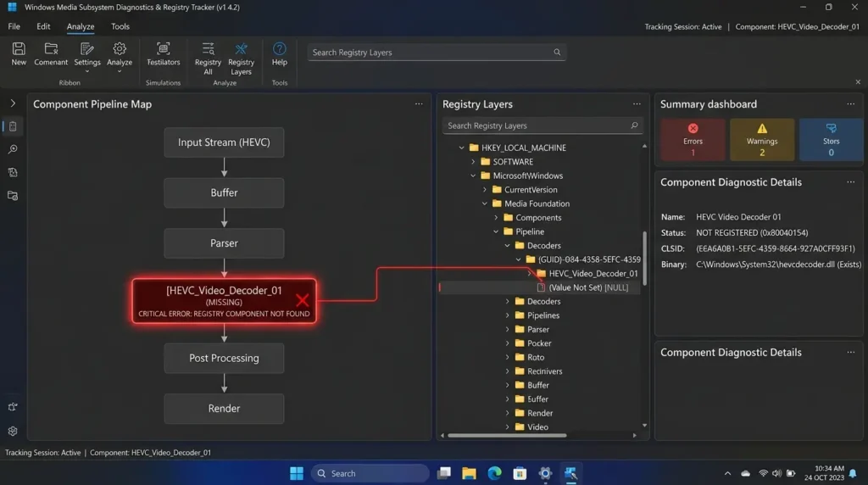Select the Parser pipeline node
This screenshot has height=485, width=868.
point(224,243)
